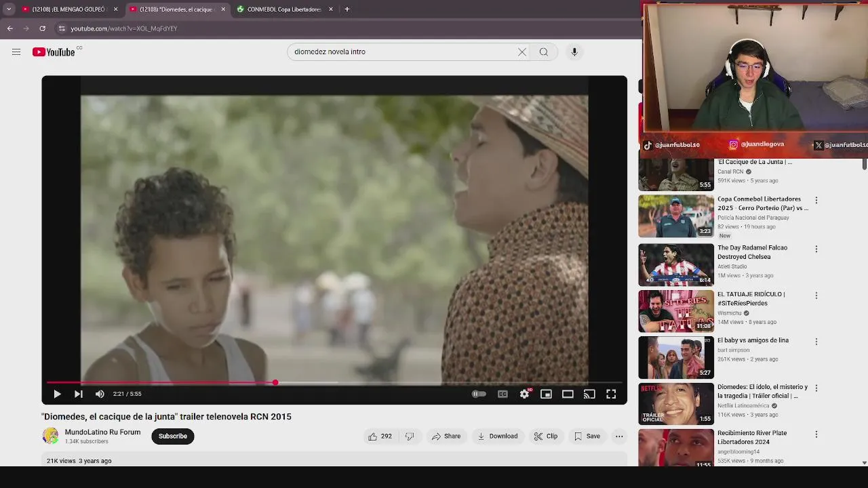Click the '2:21 / 5:55' time display

[127, 394]
